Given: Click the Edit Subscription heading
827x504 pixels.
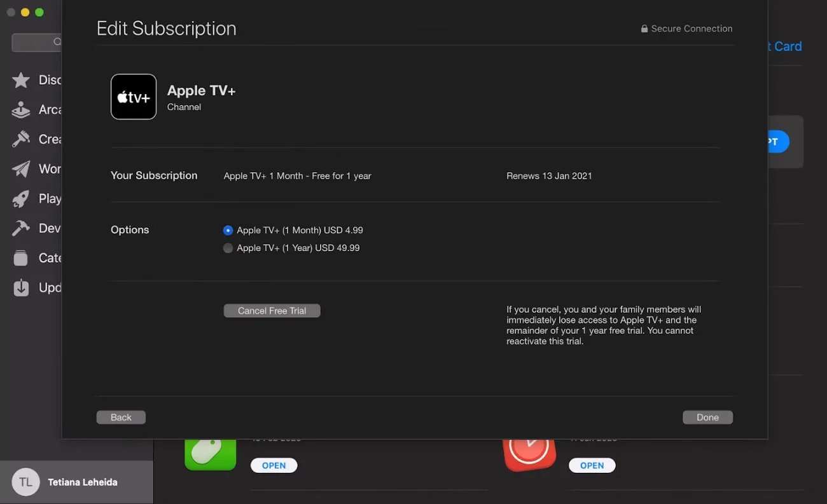Looking at the screenshot, I should [x=166, y=29].
